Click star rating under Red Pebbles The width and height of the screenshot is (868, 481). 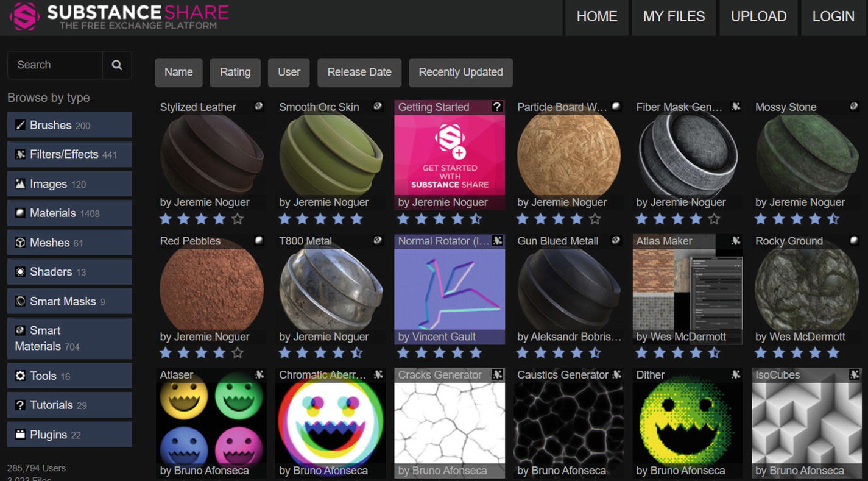[x=202, y=353]
